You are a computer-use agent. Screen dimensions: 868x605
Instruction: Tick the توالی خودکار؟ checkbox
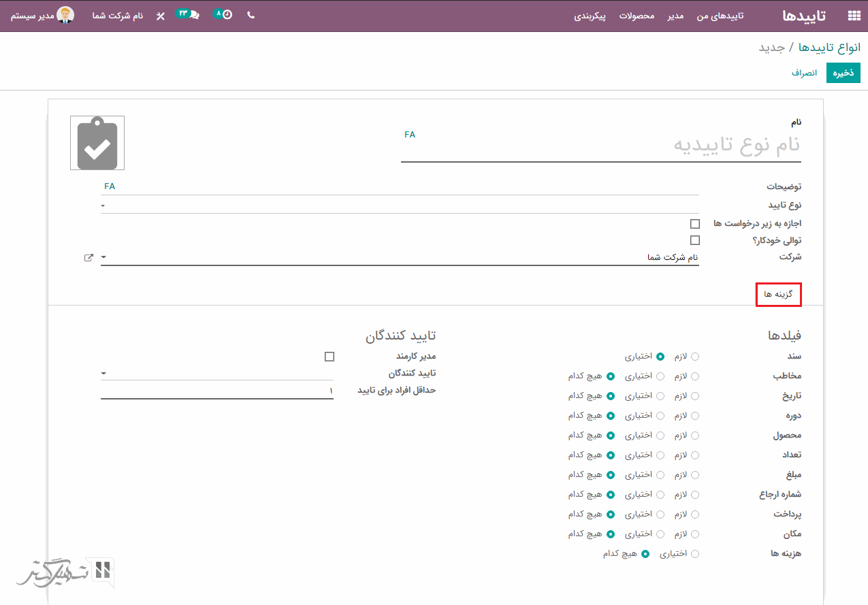(x=694, y=240)
